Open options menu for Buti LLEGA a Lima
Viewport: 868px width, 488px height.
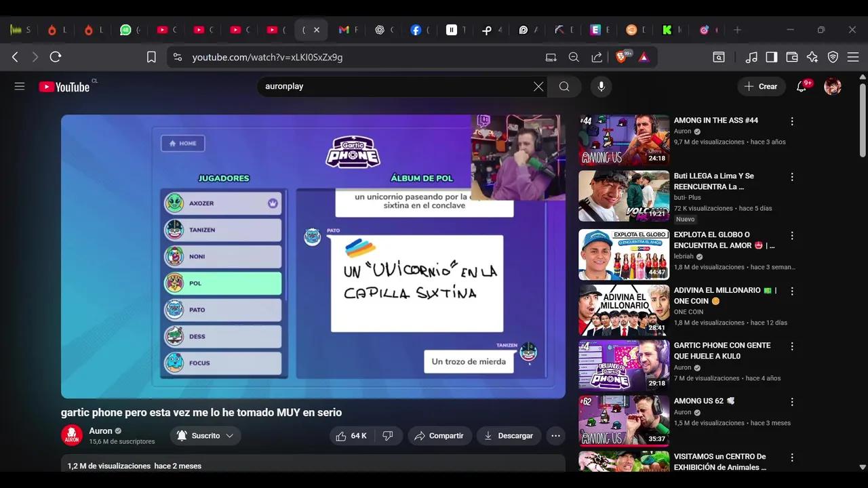click(791, 177)
